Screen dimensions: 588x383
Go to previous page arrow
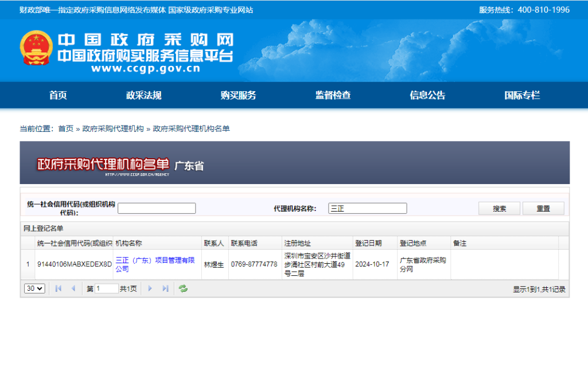(73, 288)
